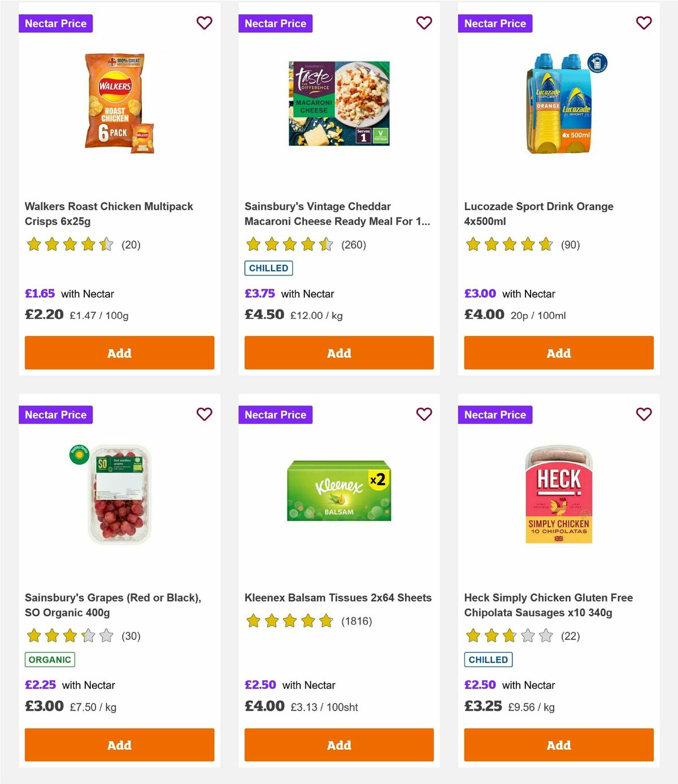The width and height of the screenshot is (678, 784).
Task: Open the Kleenex Balsam Tissues product page
Action: click(337, 597)
